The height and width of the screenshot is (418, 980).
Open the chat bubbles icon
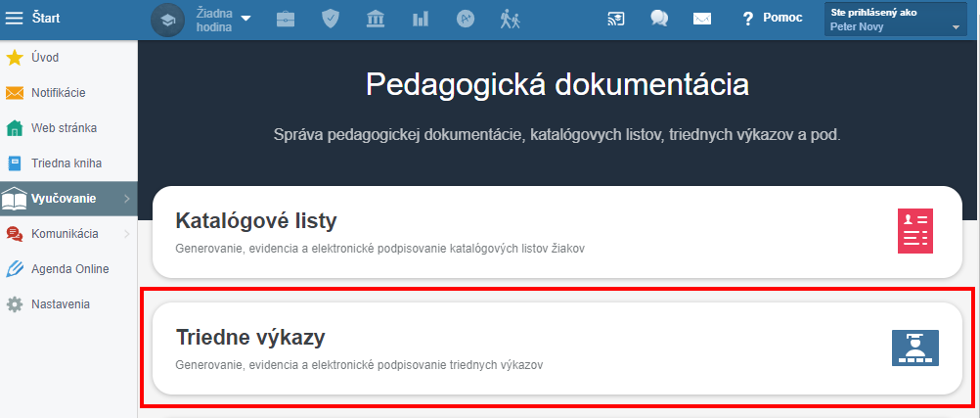click(659, 19)
